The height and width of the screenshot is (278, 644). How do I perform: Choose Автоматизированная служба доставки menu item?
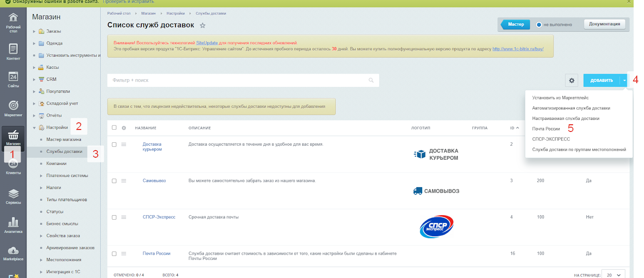[x=571, y=108]
